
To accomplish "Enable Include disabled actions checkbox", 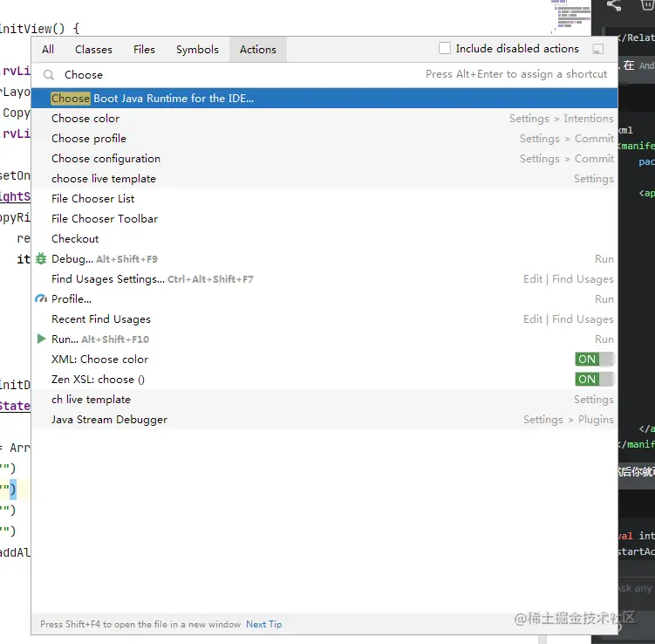I will 445,48.
